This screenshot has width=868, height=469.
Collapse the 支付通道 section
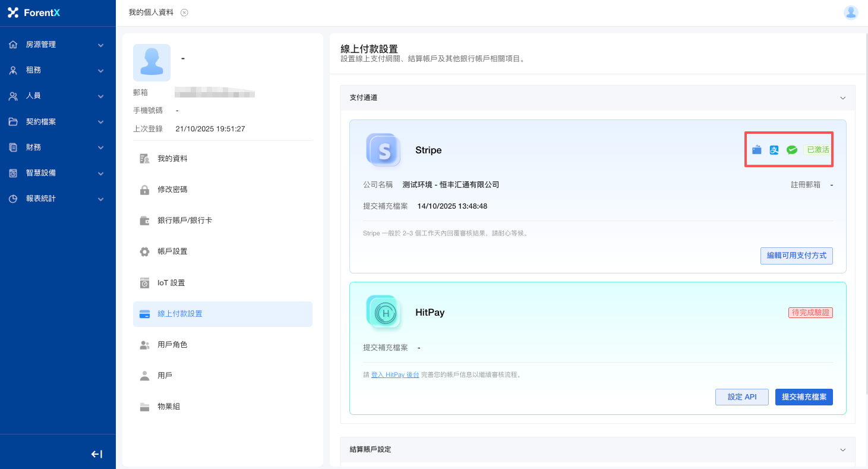point(842,98)
